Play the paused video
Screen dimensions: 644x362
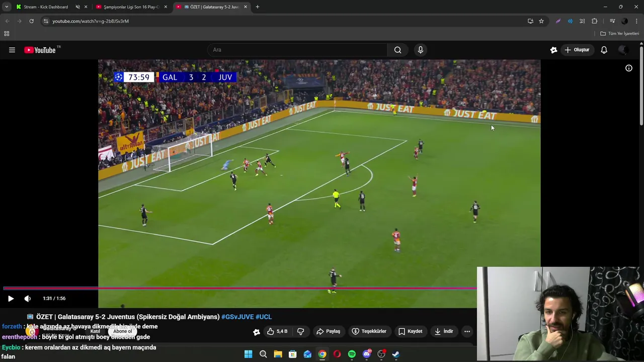point(11,298)
